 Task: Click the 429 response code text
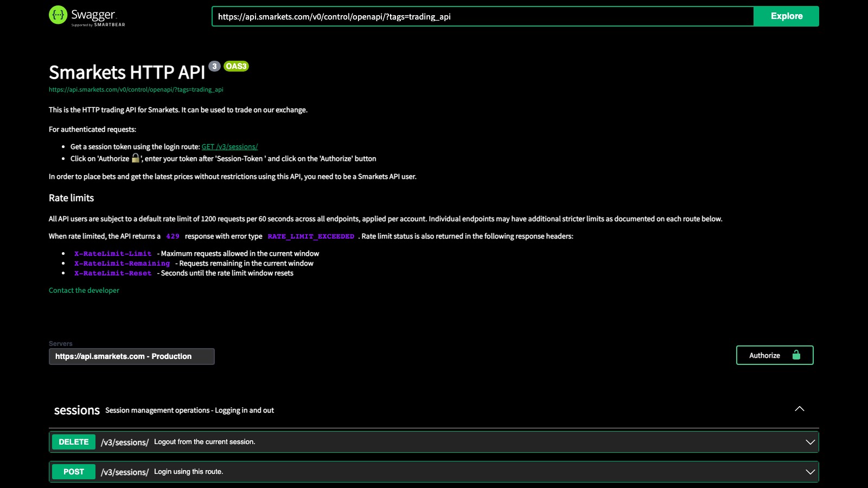(173, 236)
